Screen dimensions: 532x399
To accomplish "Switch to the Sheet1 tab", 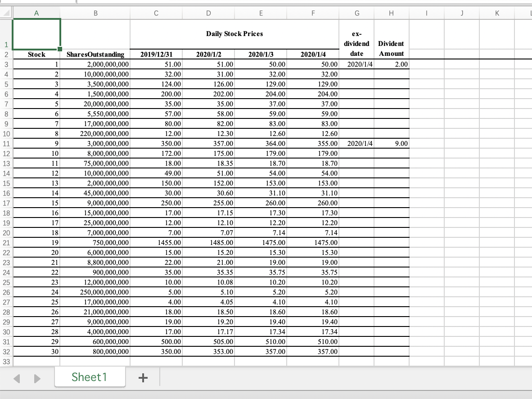I will tap(90, 377).
